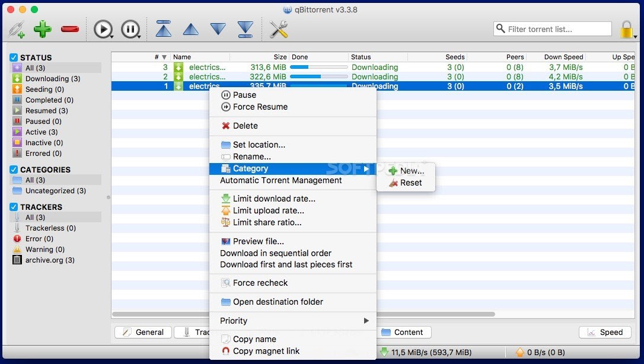Image resolution: width=644 pixels, height=364 pixels.
Task: Move torrent to top of queue icon
Action: coord(164,28)
